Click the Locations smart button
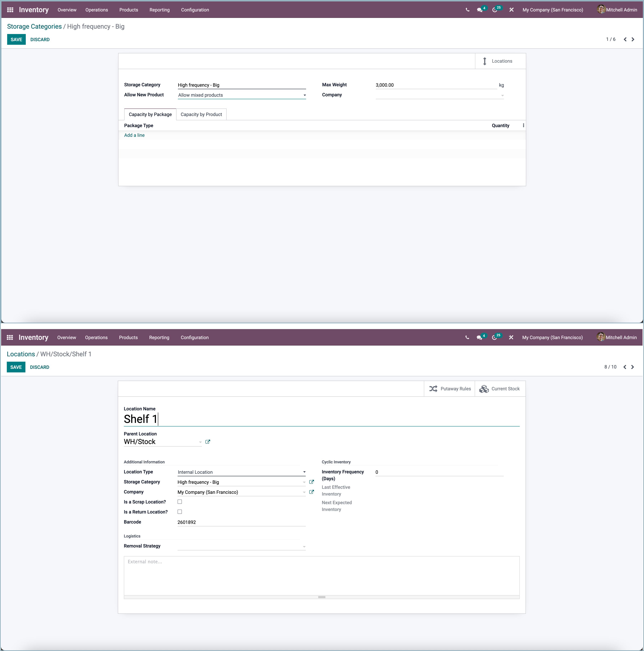Screen dimensions: 644x651 500,61
